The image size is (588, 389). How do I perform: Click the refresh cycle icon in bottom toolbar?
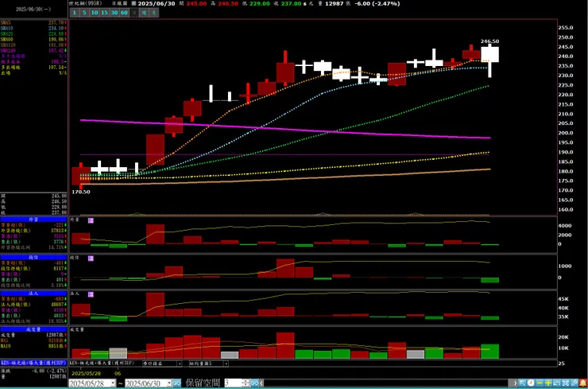coord(566,383)
